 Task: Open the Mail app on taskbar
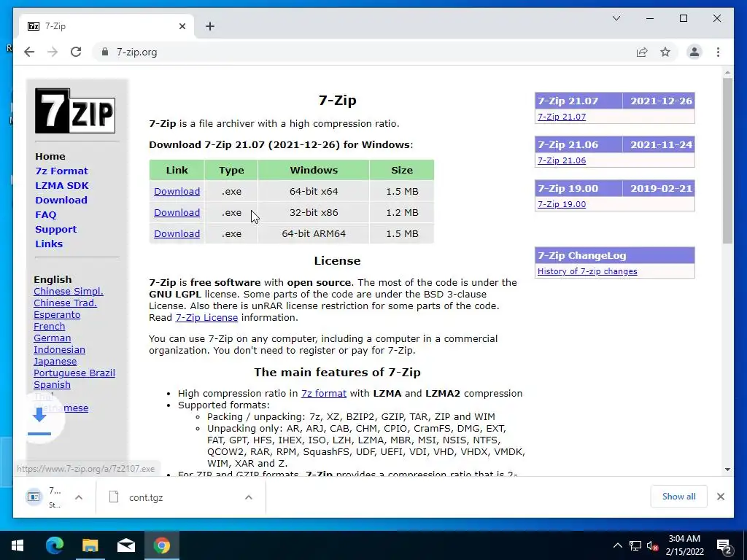coord(125,545)
